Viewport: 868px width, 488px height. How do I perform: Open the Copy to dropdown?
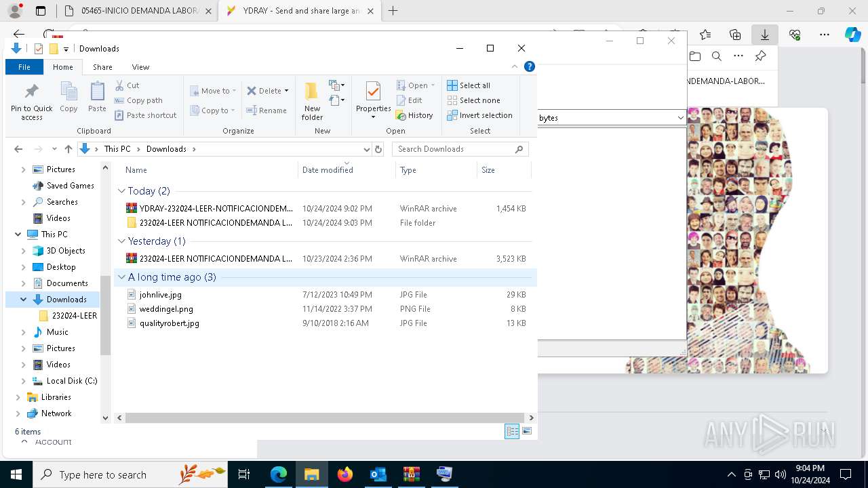[x=212, y=110]
